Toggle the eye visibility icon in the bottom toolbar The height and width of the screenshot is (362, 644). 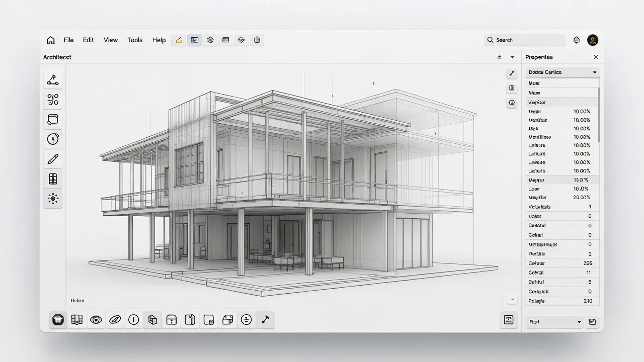coord(96,320)
